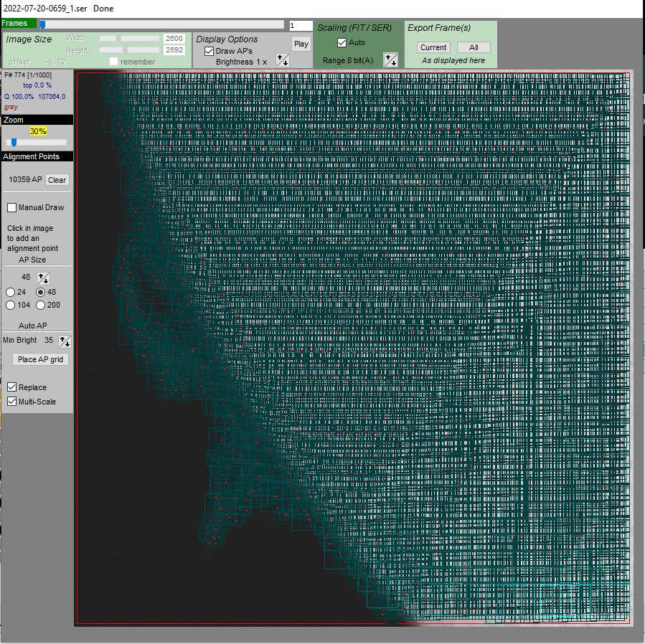Export the Current frame
The image size is (645, 644).
click(433, 47)
